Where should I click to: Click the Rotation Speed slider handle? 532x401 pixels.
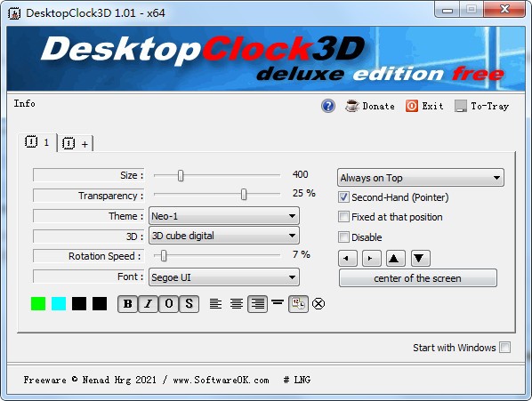pyautogui.click(x=164, y=256)
